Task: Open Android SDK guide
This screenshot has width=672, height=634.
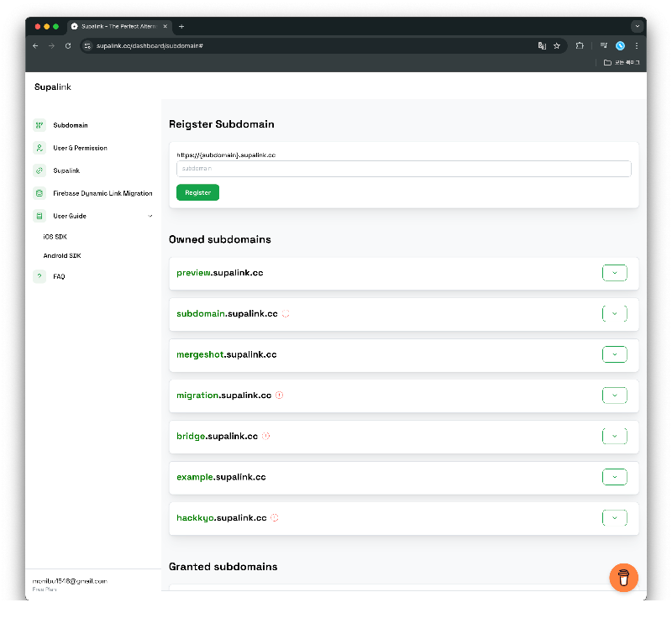Action: click(62, 256)
